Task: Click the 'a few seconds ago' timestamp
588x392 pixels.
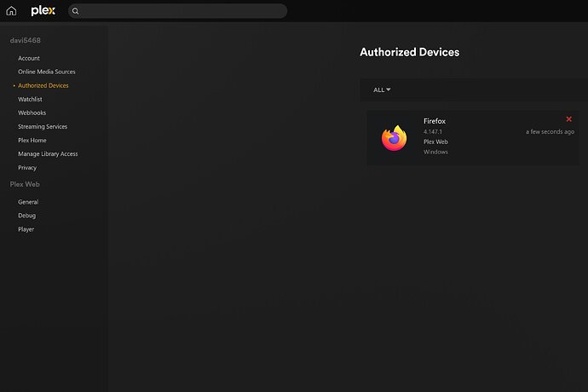Action: pos(550,132)
